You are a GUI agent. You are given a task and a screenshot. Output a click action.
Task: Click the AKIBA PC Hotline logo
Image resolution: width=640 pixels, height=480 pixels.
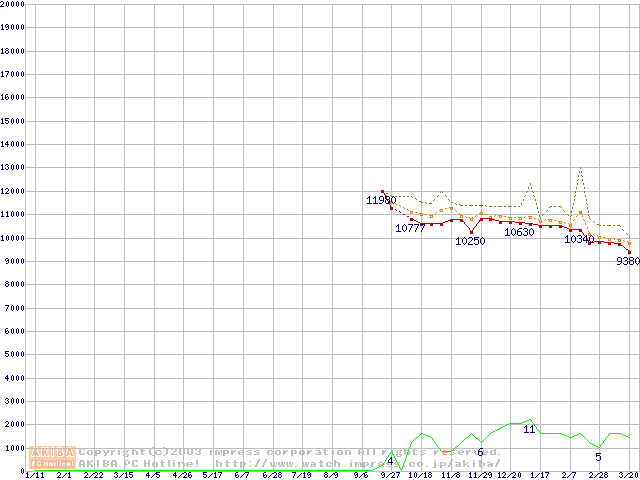pos(53,457)
